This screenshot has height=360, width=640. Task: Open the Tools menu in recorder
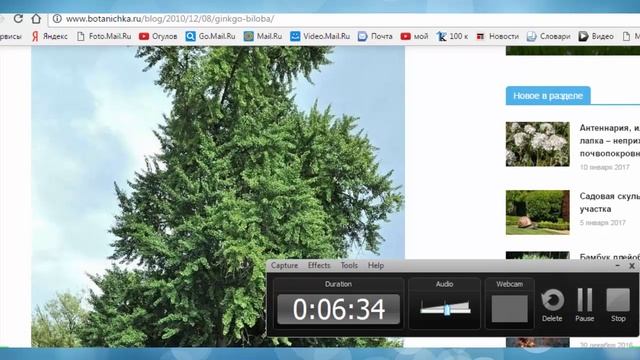click(x=349, y=265)
